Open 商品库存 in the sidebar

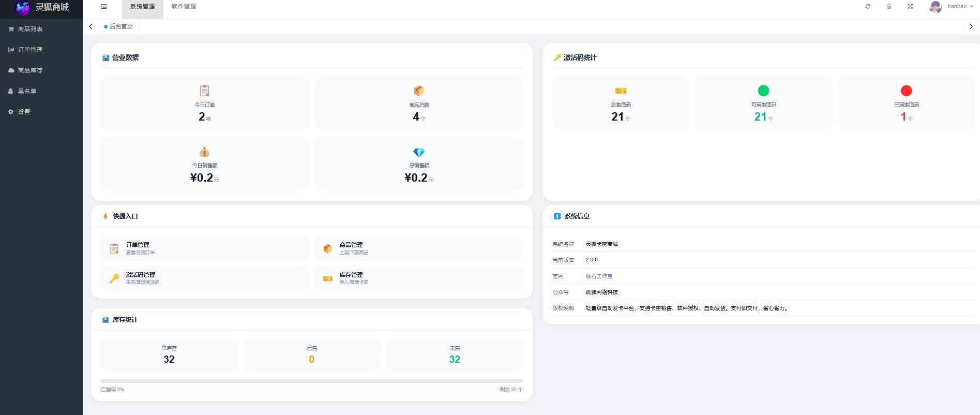click(41, 70)
